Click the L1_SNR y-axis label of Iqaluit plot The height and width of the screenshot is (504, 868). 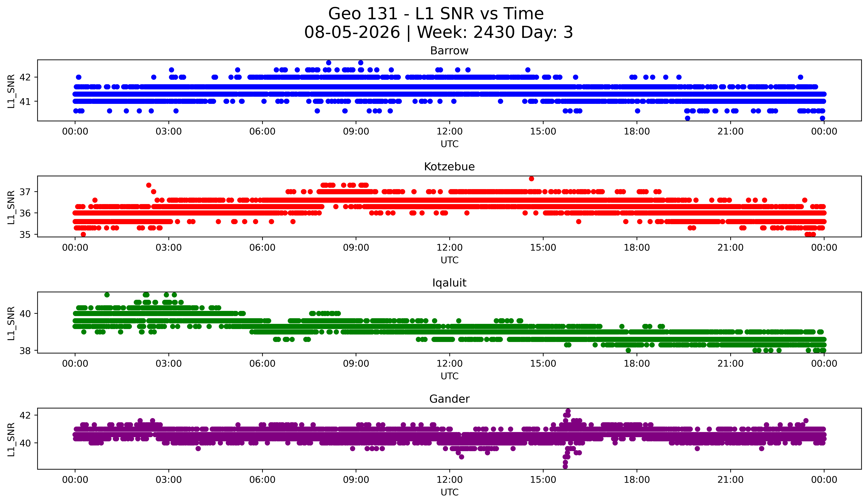(11, 323)
